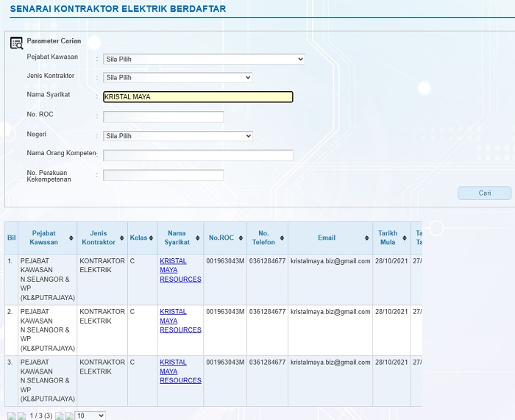Click the Parameter Carian heading

pos(54,41)
